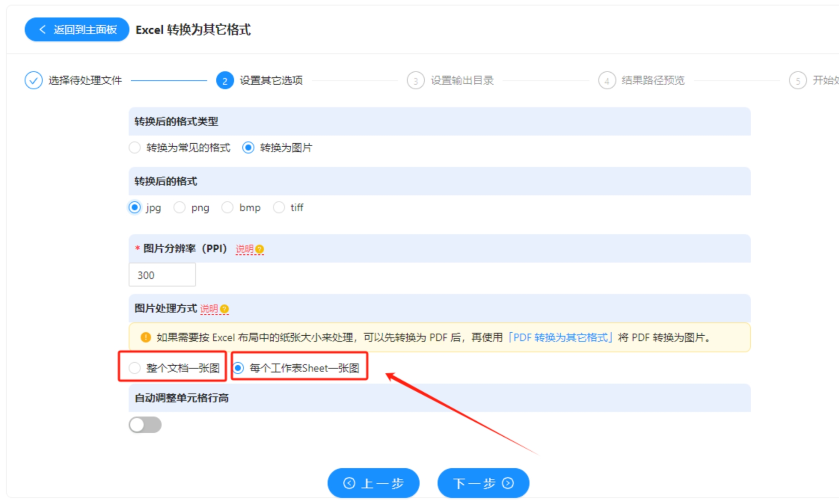The width and height of the screenshot is (839, 504).
Task: Toggle the auto adjust cell row height switch
Action: pyautogui.click(x=145, y=425)
